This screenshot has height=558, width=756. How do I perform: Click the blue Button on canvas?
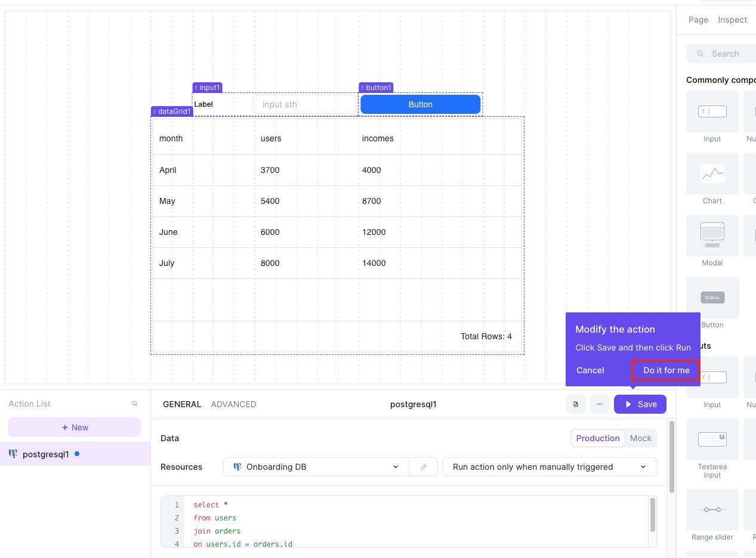[420, 104]
